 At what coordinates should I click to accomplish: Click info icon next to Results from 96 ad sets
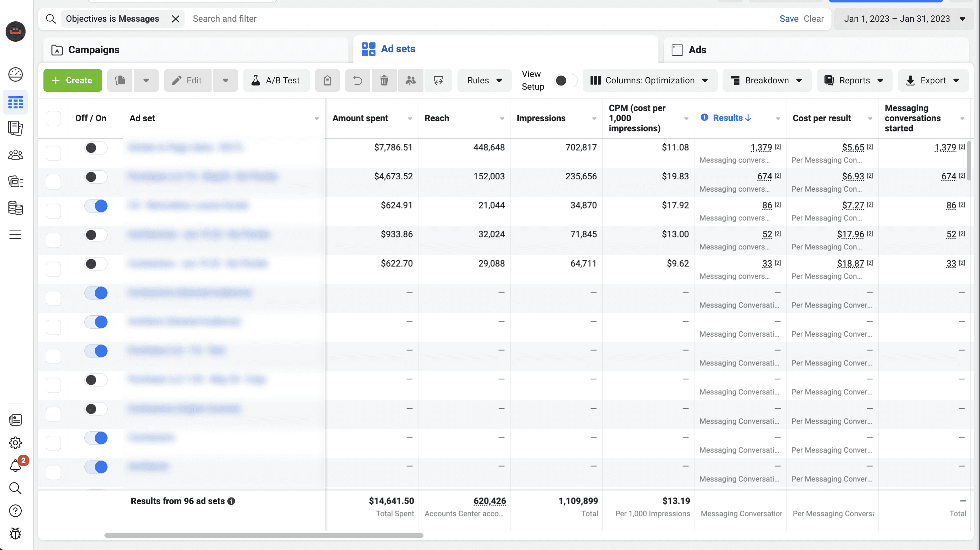(231, 501)
